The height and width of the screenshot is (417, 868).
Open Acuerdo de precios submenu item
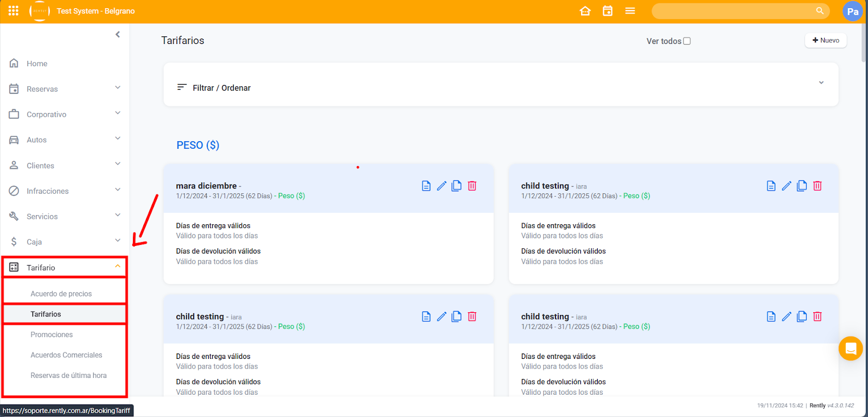pos(61,294)
